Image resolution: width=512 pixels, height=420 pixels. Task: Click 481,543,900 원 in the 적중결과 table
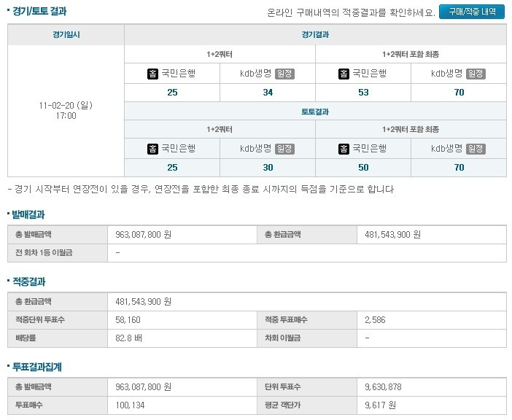tap(143, 302)
